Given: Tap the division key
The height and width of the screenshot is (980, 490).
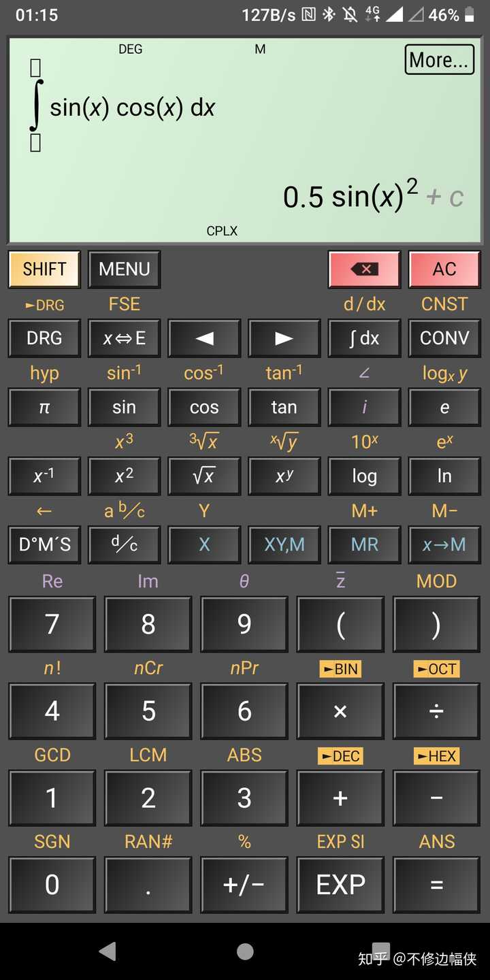Looking at the screenshot, I should pos(436,711).
